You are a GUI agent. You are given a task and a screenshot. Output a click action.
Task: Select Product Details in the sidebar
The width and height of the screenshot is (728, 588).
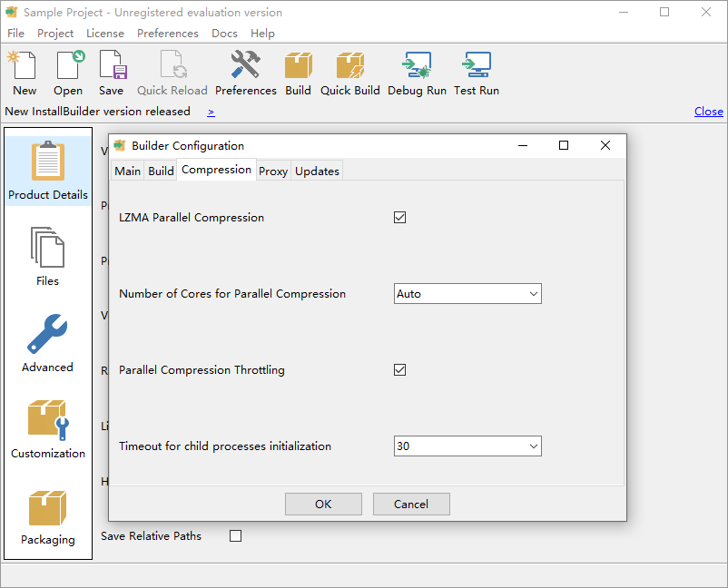(x=48, y=171)
